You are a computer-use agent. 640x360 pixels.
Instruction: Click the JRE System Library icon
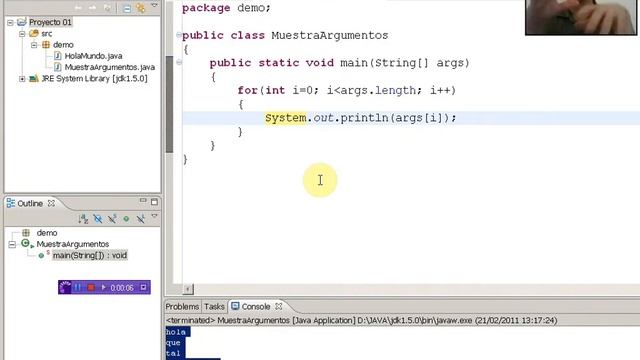tap(33, 78)
